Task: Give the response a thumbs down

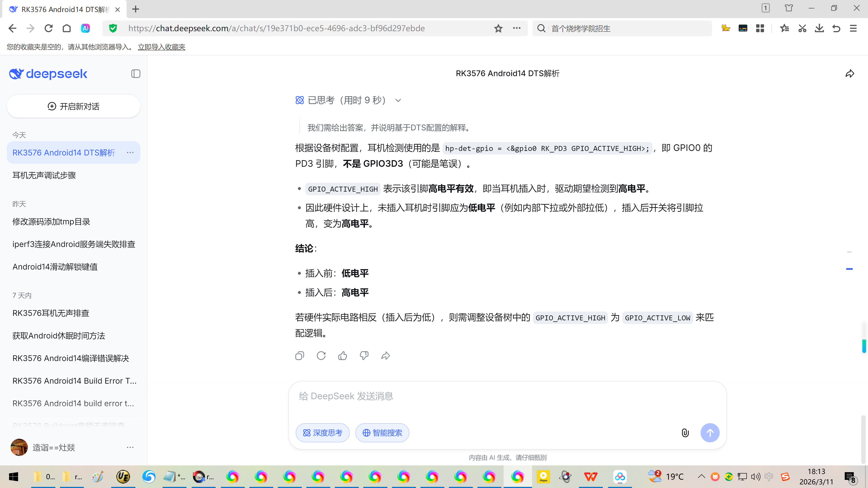Action: [x=364, y=356]
